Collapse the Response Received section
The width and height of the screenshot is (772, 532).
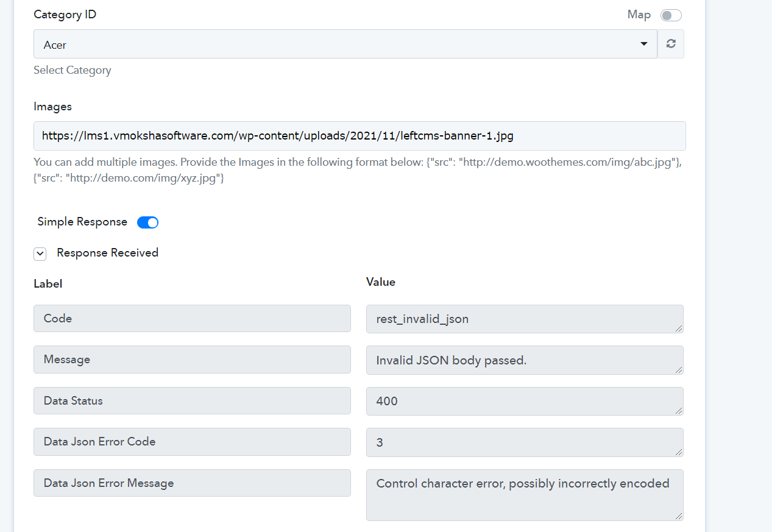click(40, 254)
